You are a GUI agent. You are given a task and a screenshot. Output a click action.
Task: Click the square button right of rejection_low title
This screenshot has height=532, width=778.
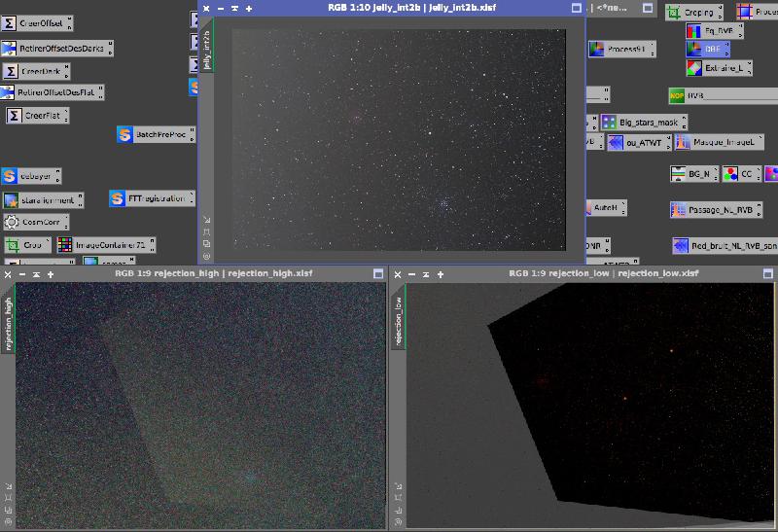tap(768, 274)
